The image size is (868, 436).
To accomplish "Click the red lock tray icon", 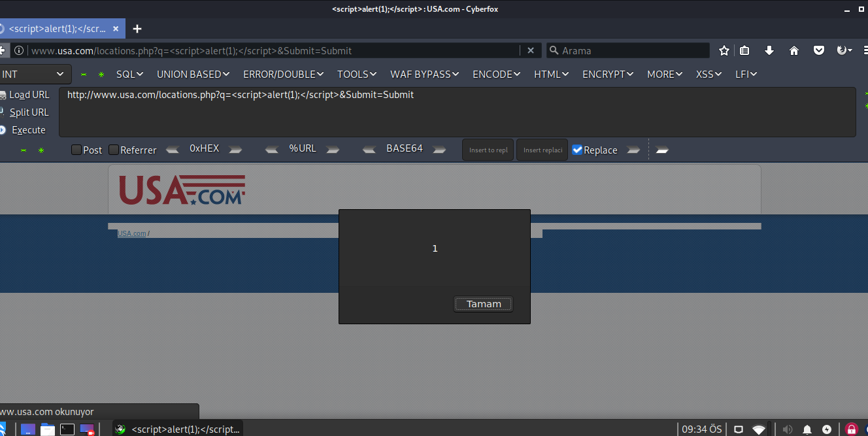I will click(851, 429).
